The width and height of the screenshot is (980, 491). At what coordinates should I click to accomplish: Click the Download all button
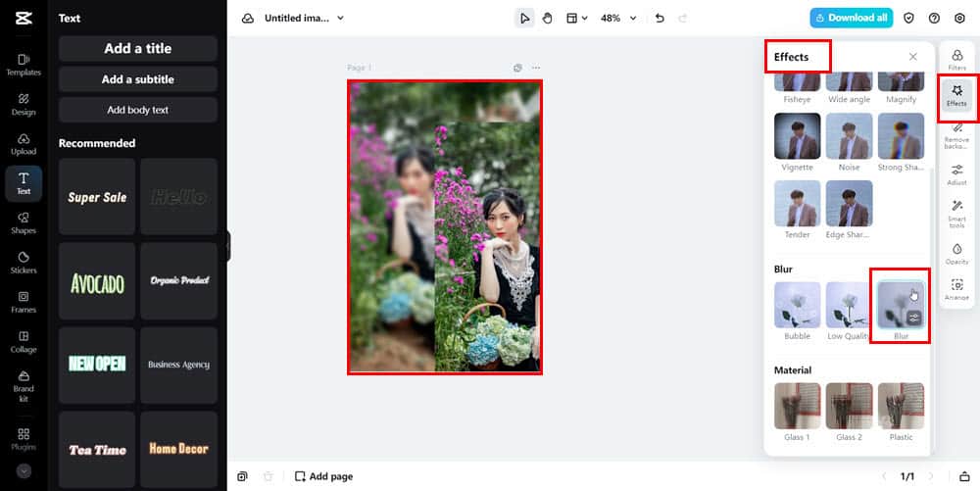[852, 18]
